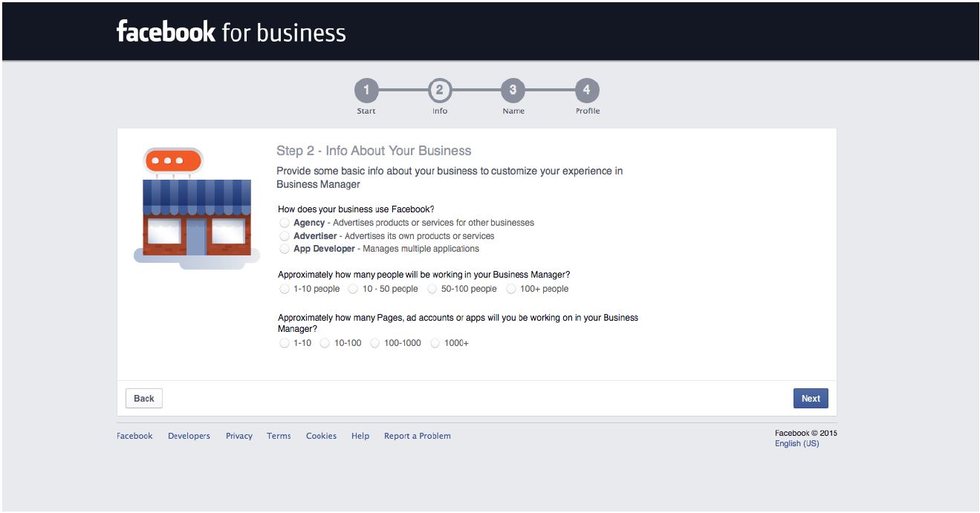Open step 3 Name circle
This screenshot has width=980, height=513.
(x=513, y=91)
